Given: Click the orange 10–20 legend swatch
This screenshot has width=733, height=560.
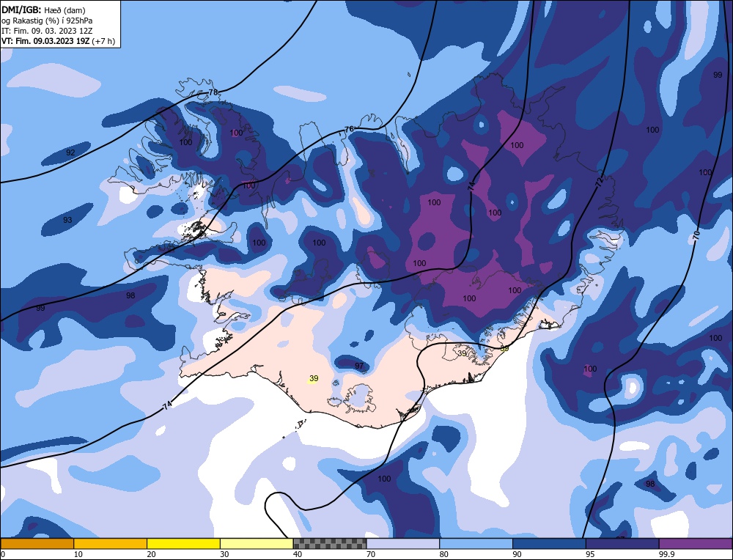Looking at the screenshot, I should coord(111,543).
